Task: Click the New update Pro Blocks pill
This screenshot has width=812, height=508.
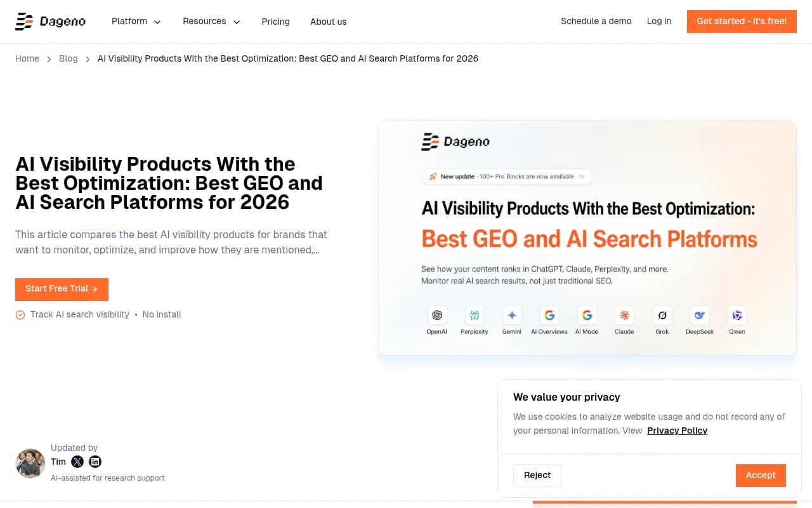Action: (x=507, y=177)
